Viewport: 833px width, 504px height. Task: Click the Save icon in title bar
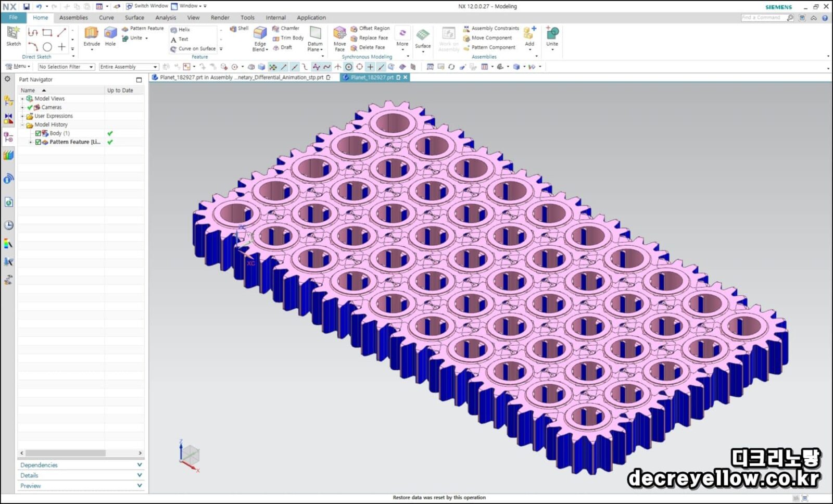point(26,7)
